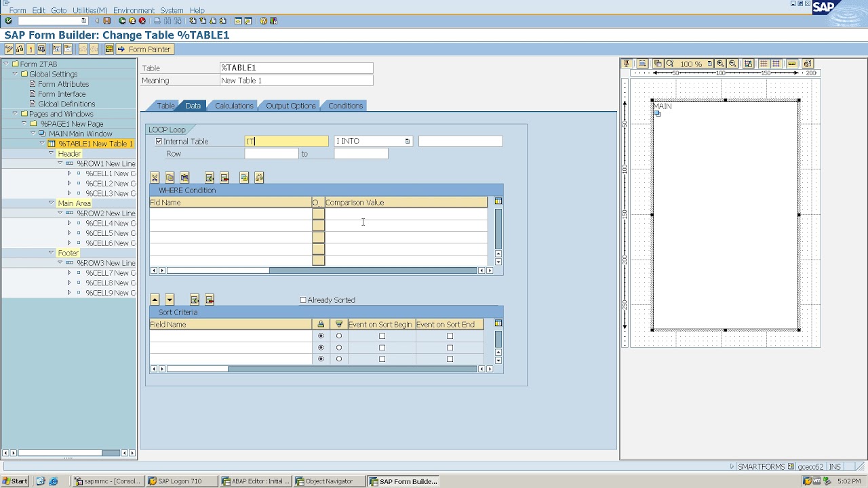
Task: Select ascending sort radio in second Sort Criteria row
Action: pyautogui.click(x=321, y=348)
